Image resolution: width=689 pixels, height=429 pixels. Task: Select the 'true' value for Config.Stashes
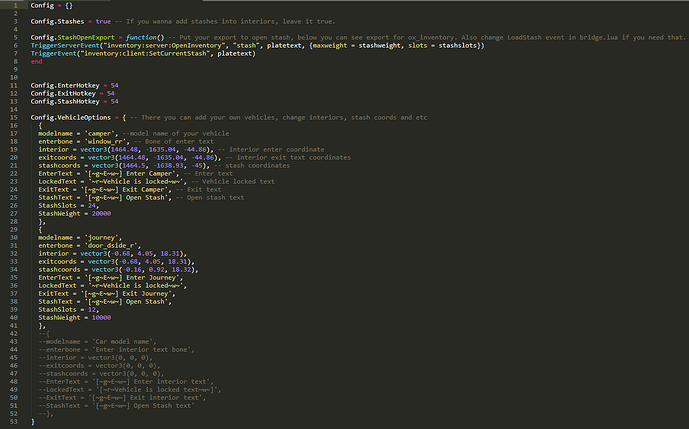[x=103, y=21]
